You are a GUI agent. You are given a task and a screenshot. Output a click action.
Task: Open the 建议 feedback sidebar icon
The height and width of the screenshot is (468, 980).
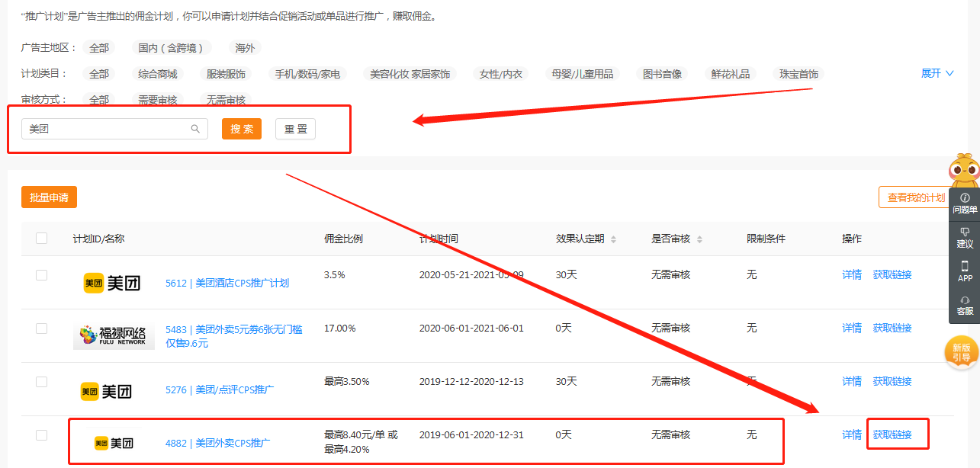965,238
